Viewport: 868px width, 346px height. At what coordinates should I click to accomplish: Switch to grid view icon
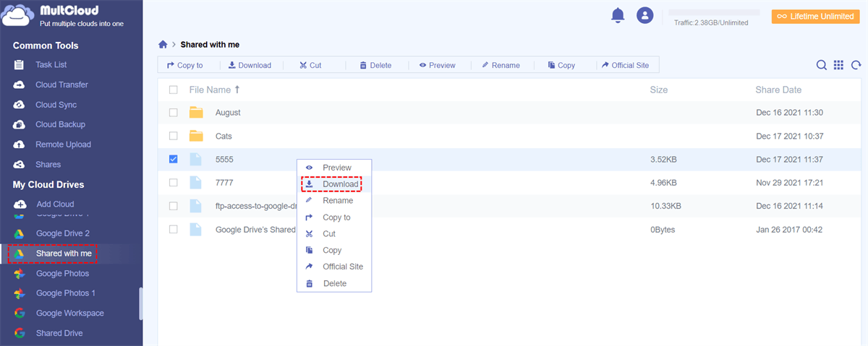point(839,65)
